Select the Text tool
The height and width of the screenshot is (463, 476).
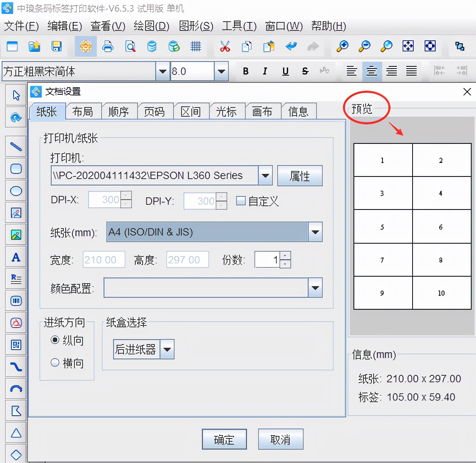point(15,257)
